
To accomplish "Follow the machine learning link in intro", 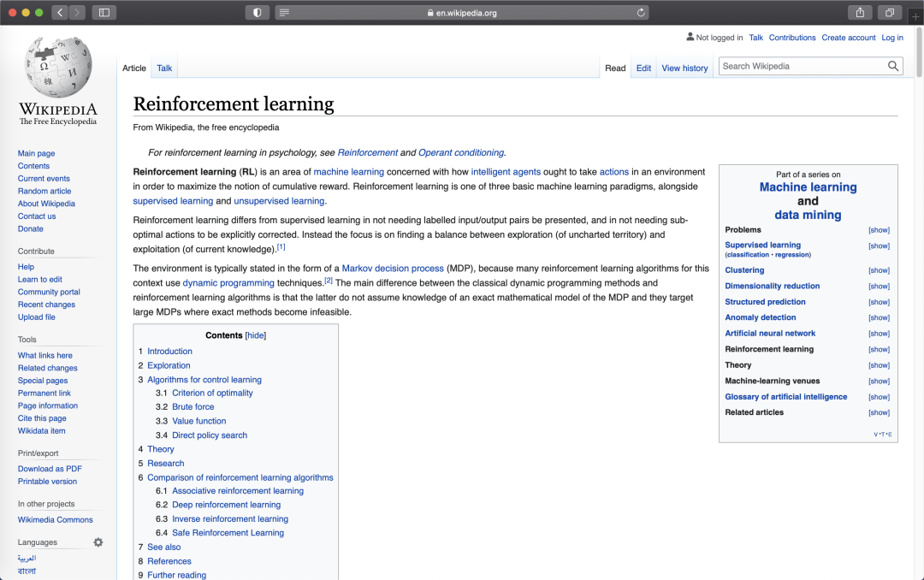I will coord(348,172).
